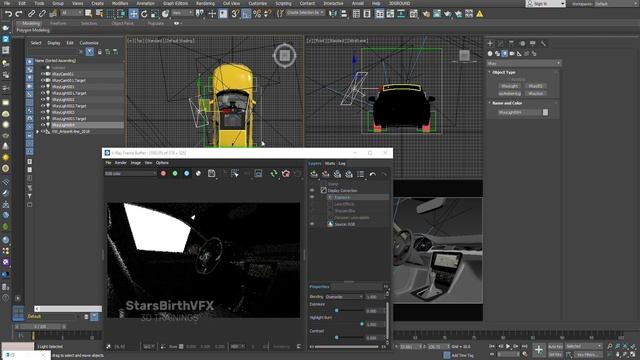The width and height of the screenshot is (640, 360).
Task: Click the object color swatch in Name and Color
Action: (545, 112)
